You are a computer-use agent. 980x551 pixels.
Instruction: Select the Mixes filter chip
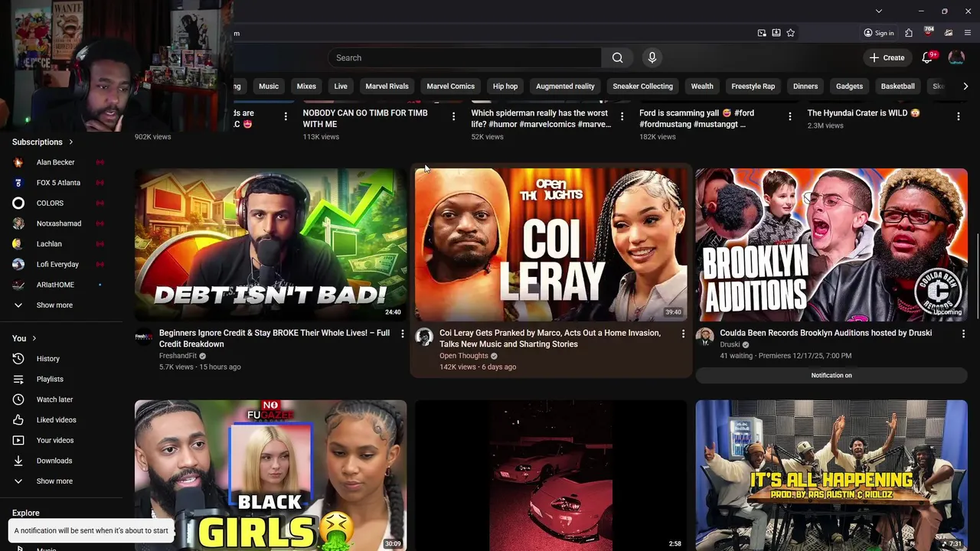[x=306, y=86]
